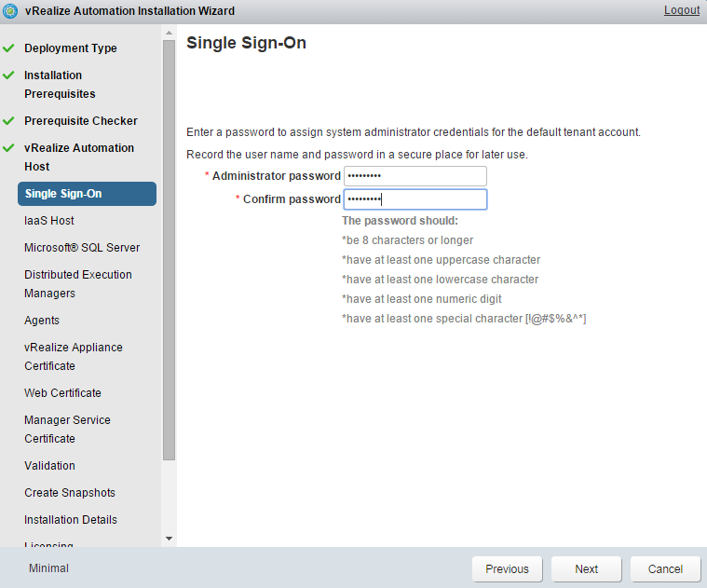Click the Deployment Type green checkmark icon

pyautogui.click(x=9, y=48)
